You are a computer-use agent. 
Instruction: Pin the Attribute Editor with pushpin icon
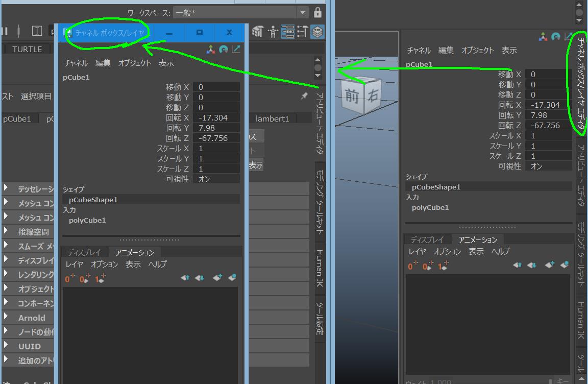(304, 97)
